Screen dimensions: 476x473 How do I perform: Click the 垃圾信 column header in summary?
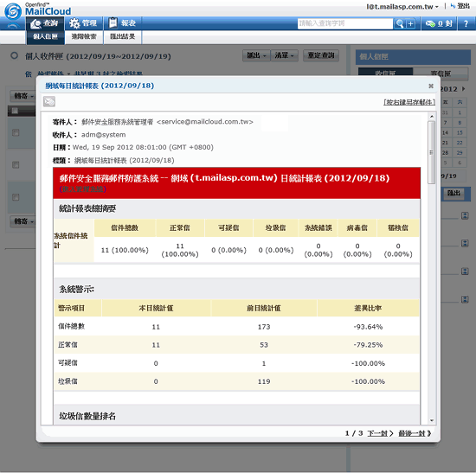click(275, 228)
